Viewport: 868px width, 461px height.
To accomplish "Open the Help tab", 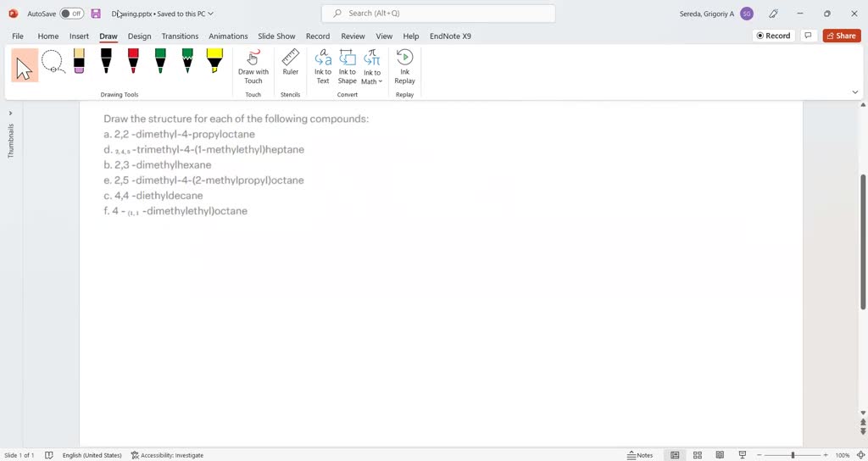I will click(x=411, y=36).
